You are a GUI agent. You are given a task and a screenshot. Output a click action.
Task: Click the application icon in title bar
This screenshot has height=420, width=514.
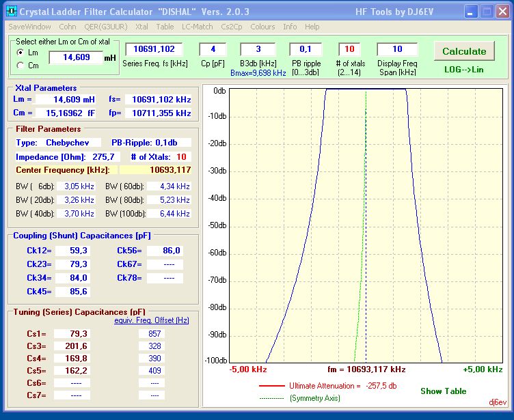pyautogui.click(x=10, y=12)
